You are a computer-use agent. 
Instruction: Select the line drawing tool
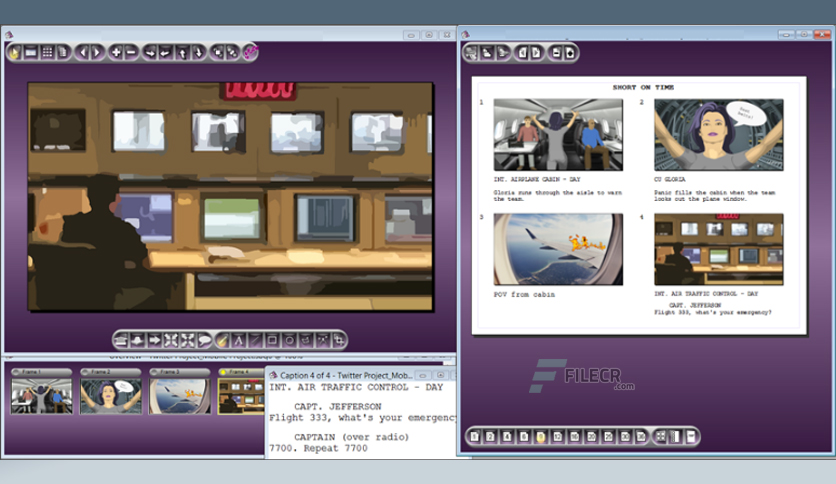[x=255, y=340]
